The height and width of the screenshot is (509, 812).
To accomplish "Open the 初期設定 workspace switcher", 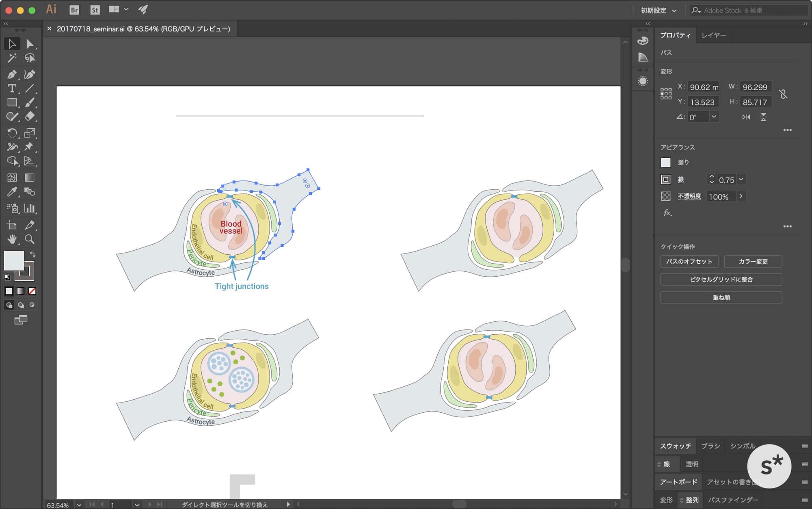I will pyautogui.click(x=659, y=11).
